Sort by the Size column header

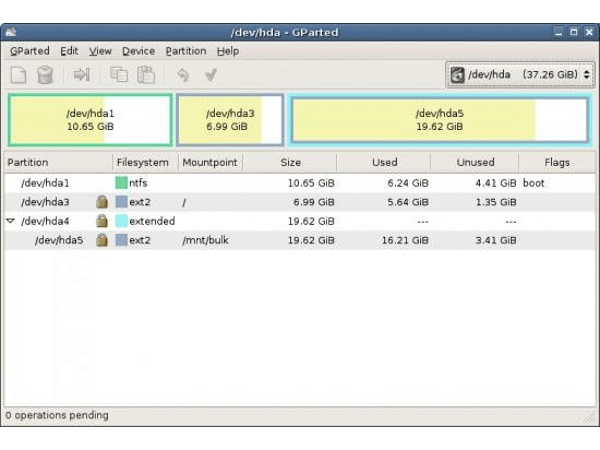290,162
